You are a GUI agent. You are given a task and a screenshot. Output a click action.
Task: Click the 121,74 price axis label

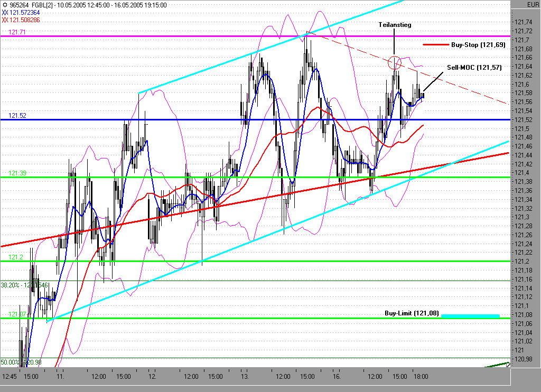(x=523, y=22)
